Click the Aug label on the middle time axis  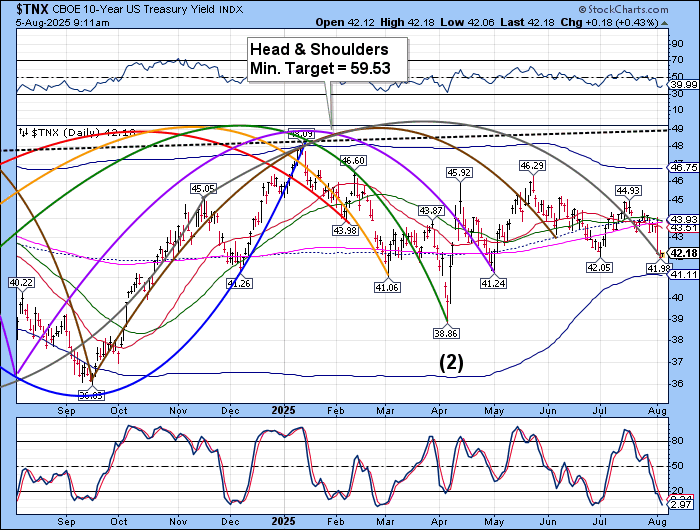coord(657,410)
